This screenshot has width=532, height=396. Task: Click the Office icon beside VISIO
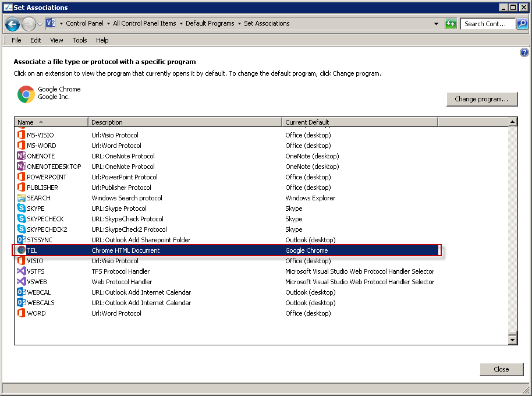click(21, 261)
